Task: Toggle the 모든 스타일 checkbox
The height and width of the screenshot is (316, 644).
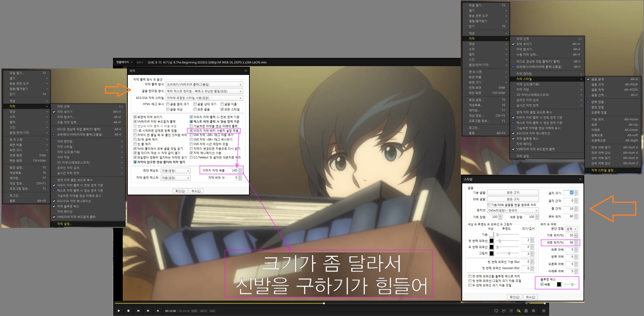Action: [x=222, y=109]
